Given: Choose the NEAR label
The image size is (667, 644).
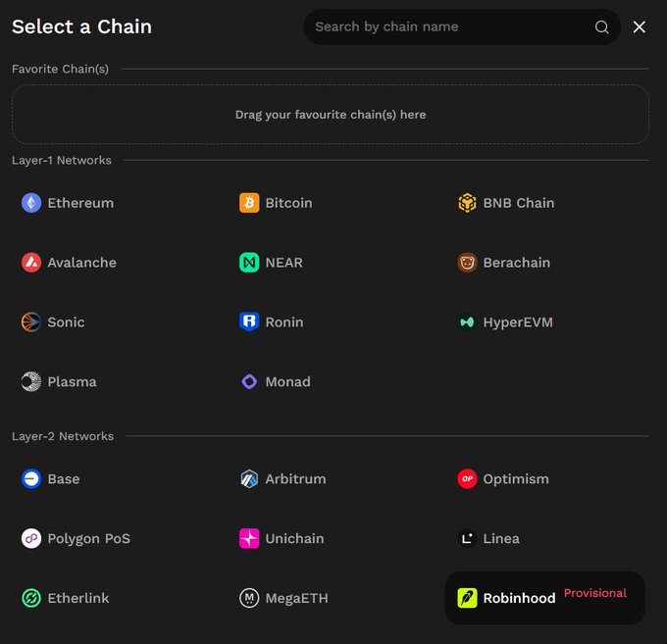Looking at the screenshot, I should 284,263.
